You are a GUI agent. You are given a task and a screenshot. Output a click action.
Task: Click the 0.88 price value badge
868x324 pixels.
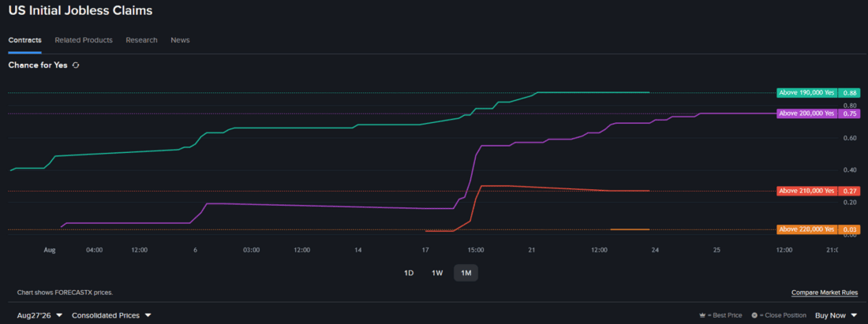[x=849, y=93]
